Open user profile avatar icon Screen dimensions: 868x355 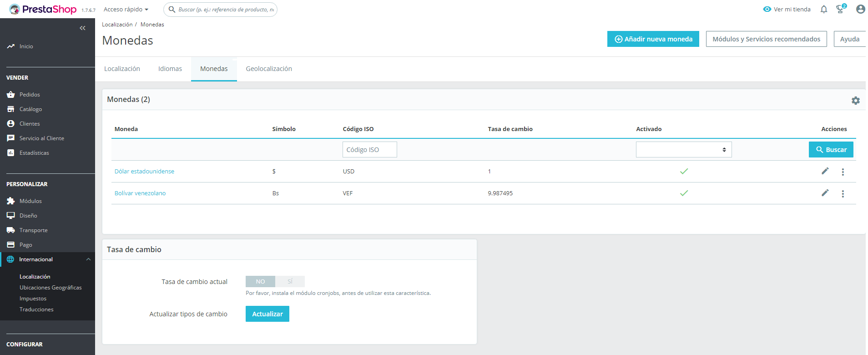click(860, 9)
